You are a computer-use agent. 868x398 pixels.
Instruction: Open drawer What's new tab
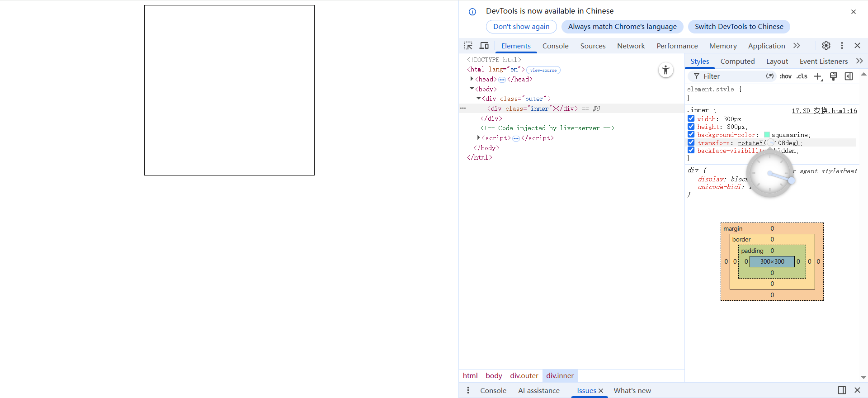tap(632, 391)
